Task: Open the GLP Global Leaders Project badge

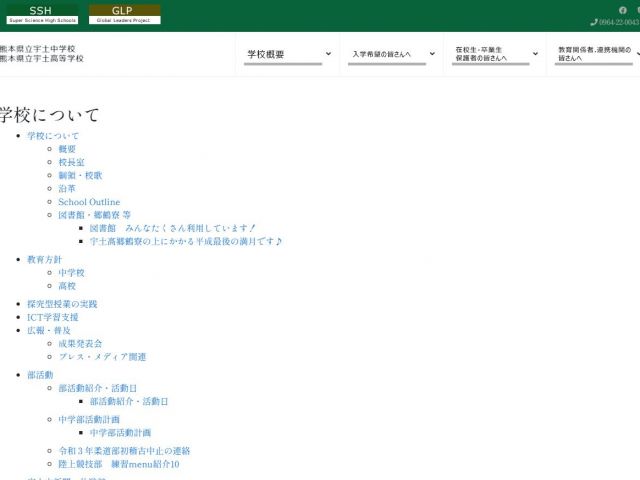Action: click(x=124, y=14)
